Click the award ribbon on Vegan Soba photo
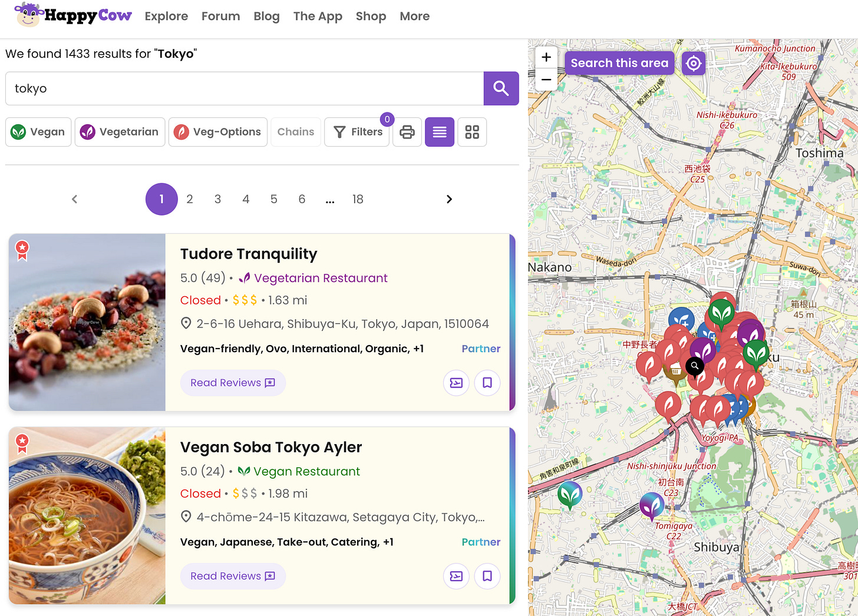 [x=22, y=443]
